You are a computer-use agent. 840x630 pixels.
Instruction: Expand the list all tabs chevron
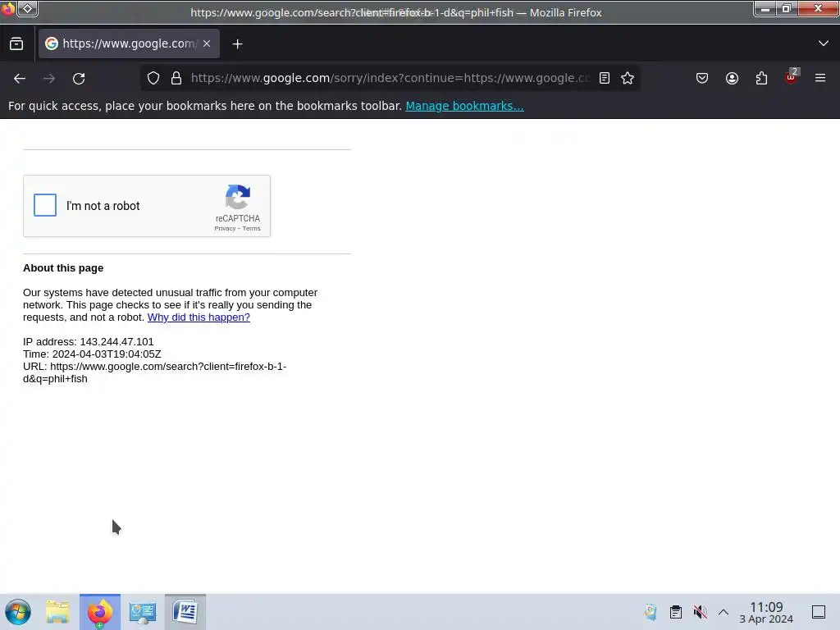(x=824, y=43)
